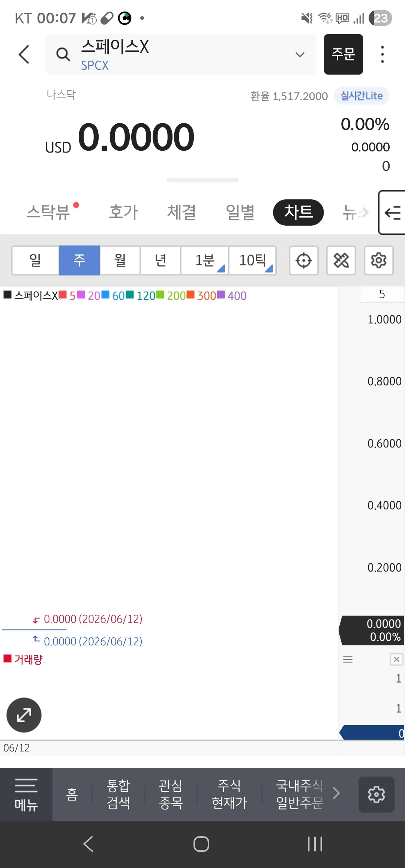Image resolution: width=405 pixels, height=868 pixels.
Task: Open the 1분 minute interval dropdown
Action: [205, 260]
